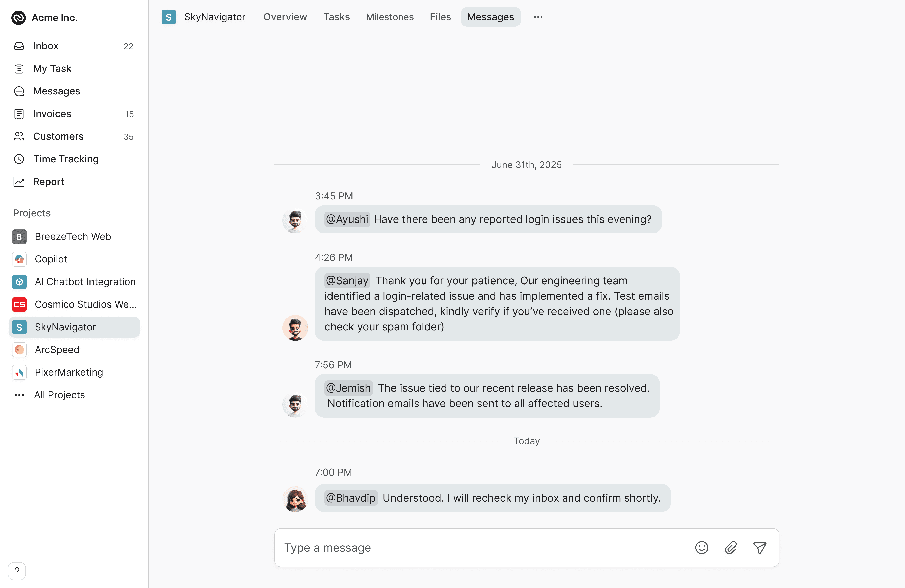
Task: Open Time Tracking from sidebar
Action: tap(65, 159)
